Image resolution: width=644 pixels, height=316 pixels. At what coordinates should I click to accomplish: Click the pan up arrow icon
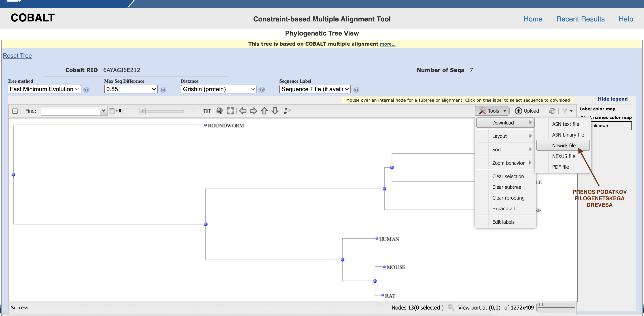(x=264, y=111)
